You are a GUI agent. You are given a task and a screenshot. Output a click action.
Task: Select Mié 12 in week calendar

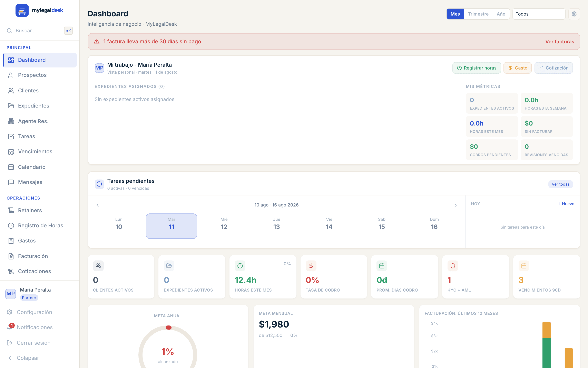(x=224, y=226)
